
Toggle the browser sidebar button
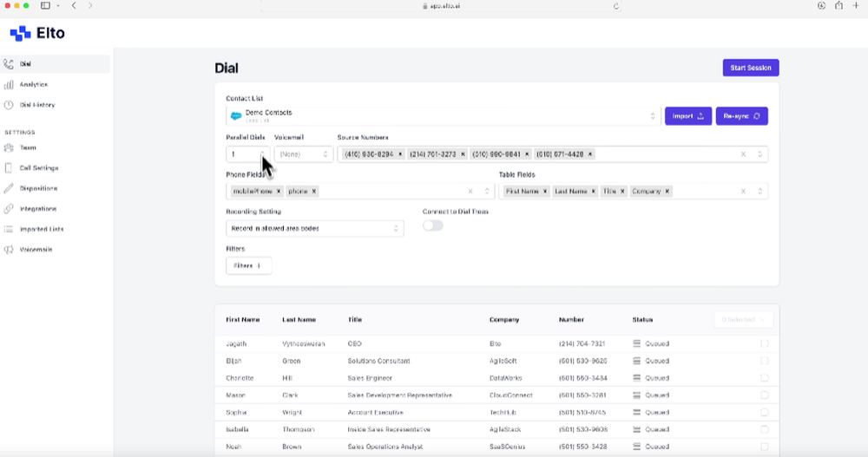[x=45, y=5]
